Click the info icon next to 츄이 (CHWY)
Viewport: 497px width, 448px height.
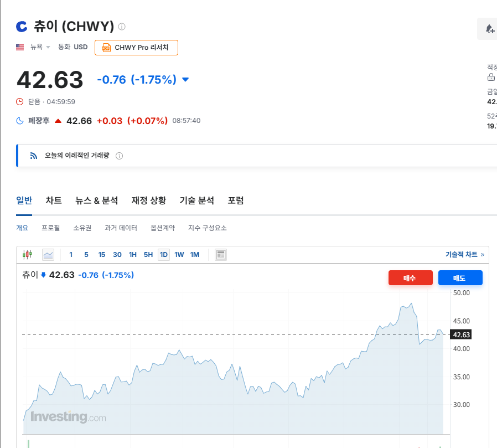[x=122, y=27]
